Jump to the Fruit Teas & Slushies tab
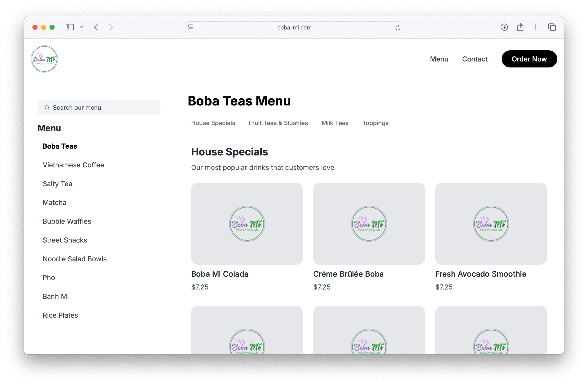Viewport: 588px width, 386px height. [x=278, y=123]
